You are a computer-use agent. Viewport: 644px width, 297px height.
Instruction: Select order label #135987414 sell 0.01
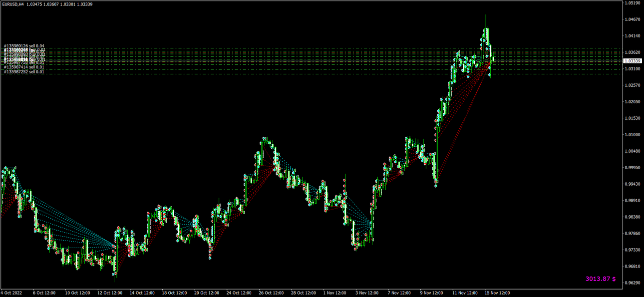point(24,67)
